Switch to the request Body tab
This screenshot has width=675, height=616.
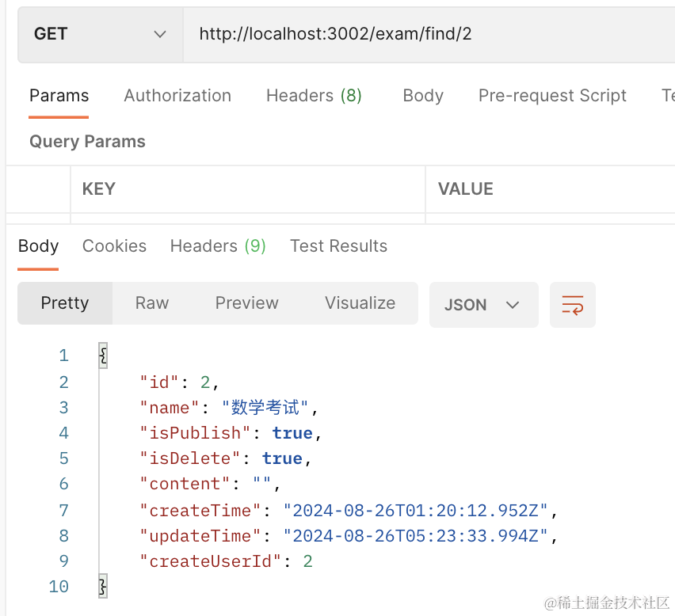click(x=422, y=96)
